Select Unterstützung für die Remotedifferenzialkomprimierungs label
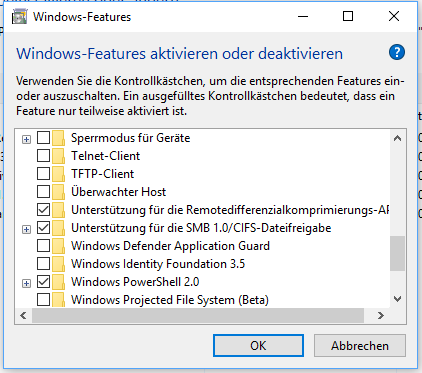 230,210
